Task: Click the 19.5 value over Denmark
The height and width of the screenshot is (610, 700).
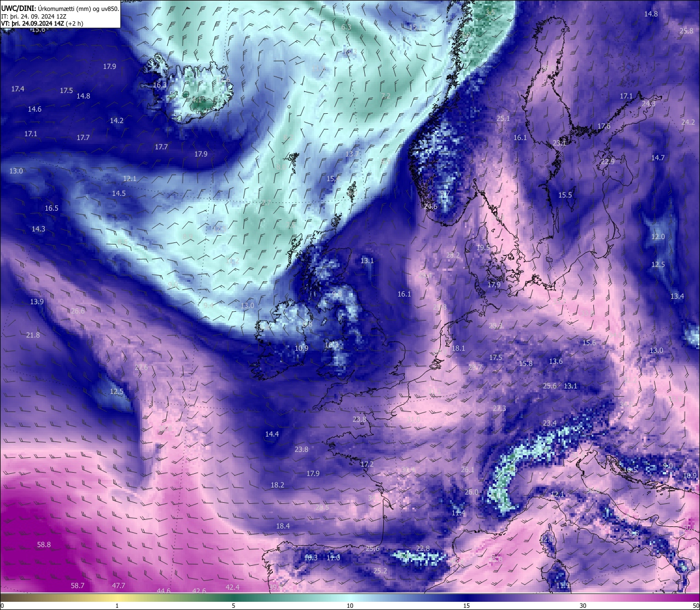Action: click(483, 247)
